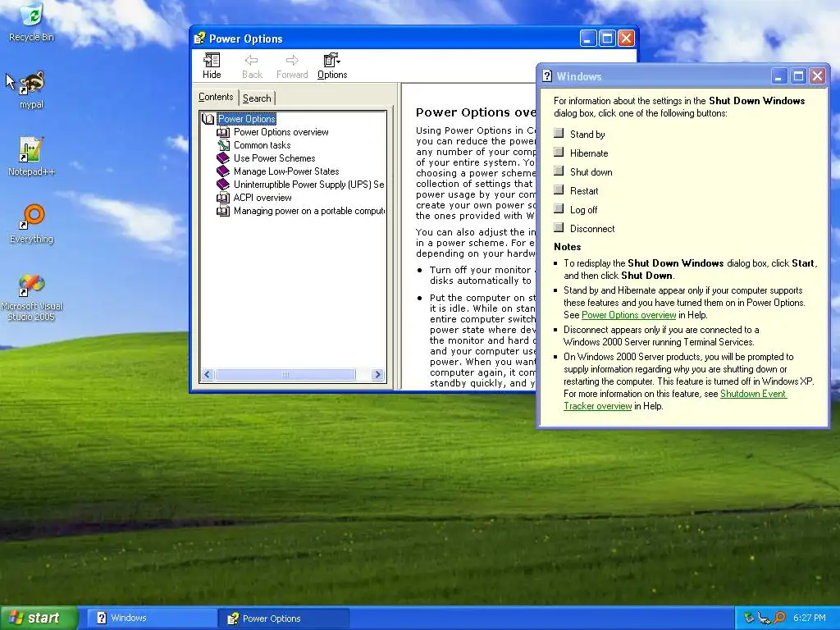The image size is (840, 630).
Task: Click the Start button
Action: point(39,618)
